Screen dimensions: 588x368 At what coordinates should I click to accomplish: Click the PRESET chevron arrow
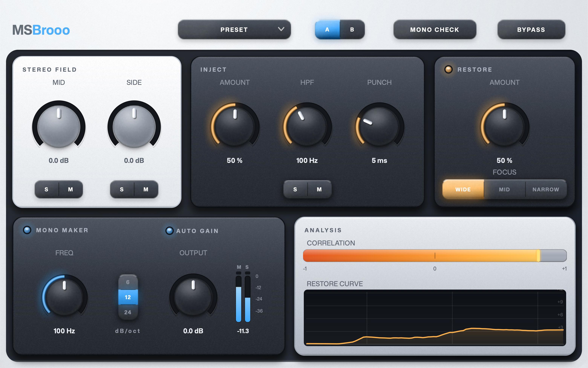point(281,29)
